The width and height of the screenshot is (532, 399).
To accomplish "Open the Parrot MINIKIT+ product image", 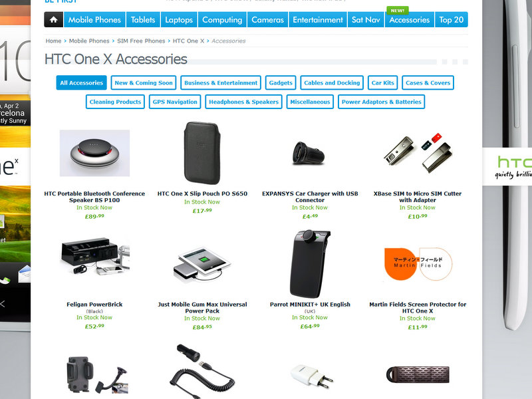I will [x=310, y=264].
